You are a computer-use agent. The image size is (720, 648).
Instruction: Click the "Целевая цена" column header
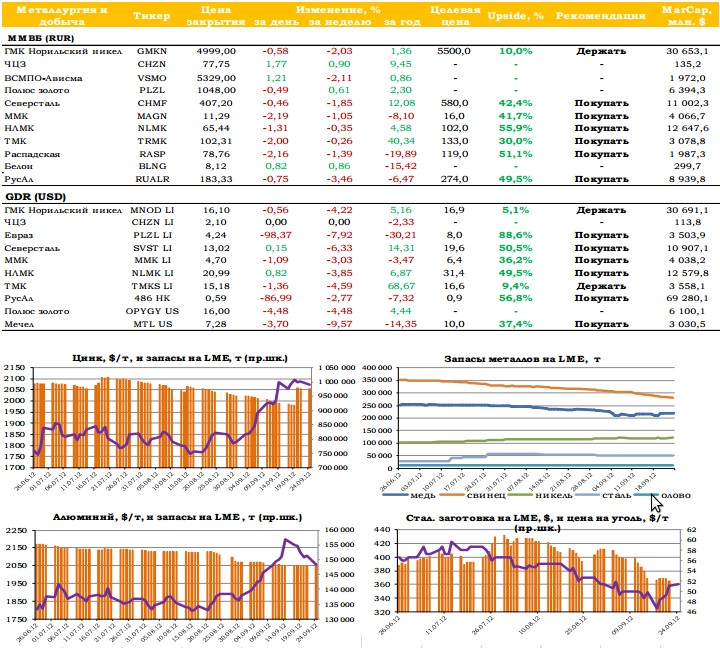[455, 15]
